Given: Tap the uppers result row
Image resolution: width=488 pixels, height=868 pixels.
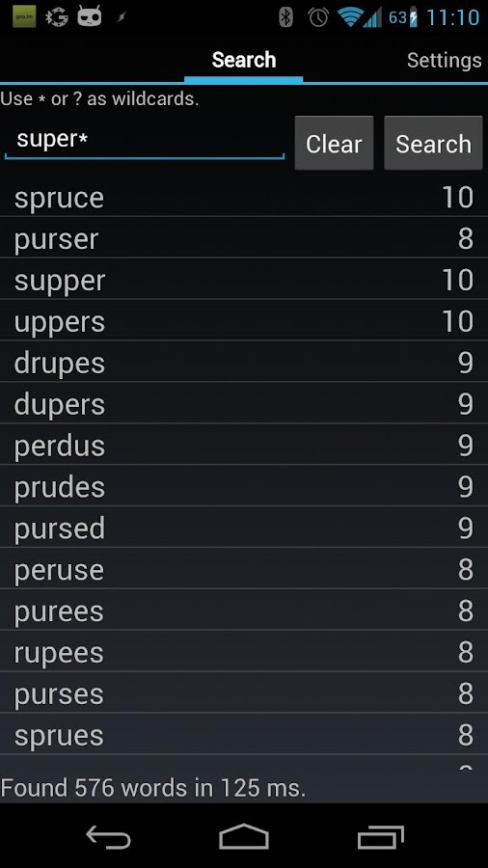Looking at the screenshot, I should coord(244,321).
